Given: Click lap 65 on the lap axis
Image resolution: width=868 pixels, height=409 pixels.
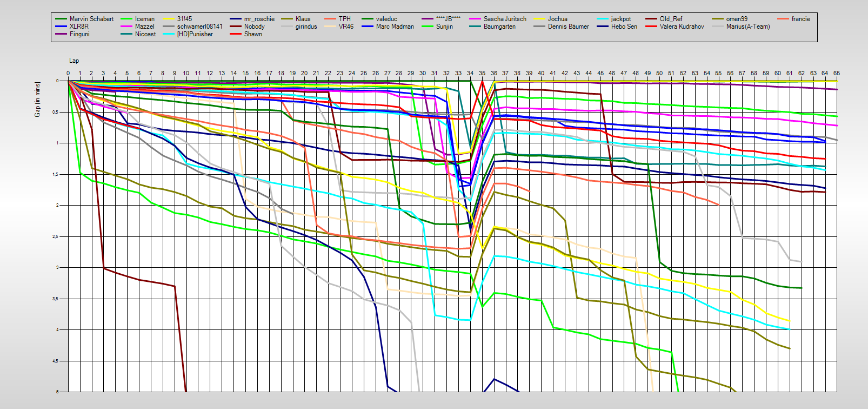Looking at the screenshot, I should [837, 73].
